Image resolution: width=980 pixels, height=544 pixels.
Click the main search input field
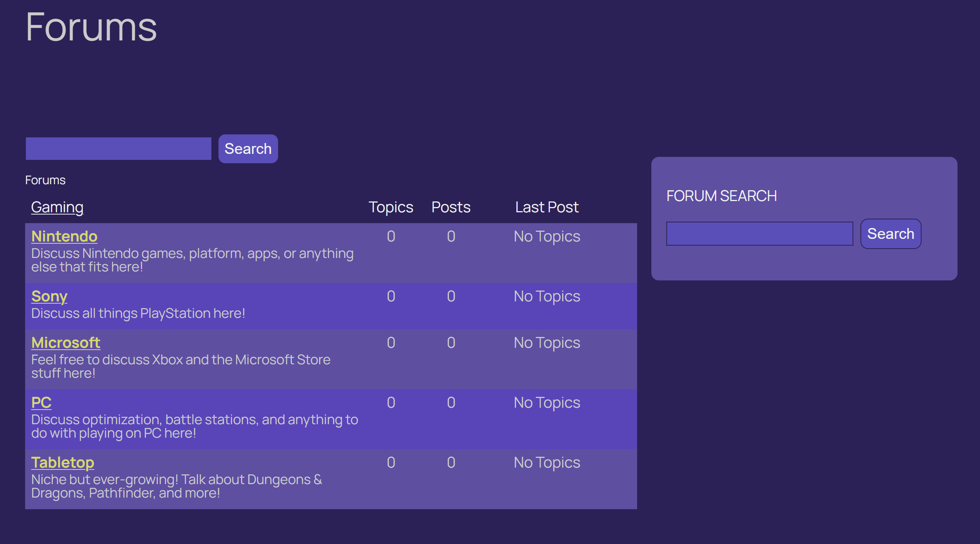(x=119, y=148)
